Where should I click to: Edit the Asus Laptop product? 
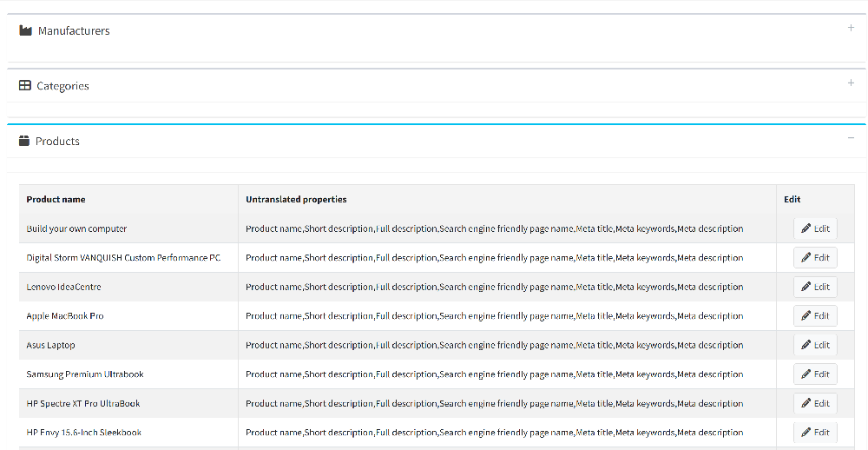(x=815, y=345)
